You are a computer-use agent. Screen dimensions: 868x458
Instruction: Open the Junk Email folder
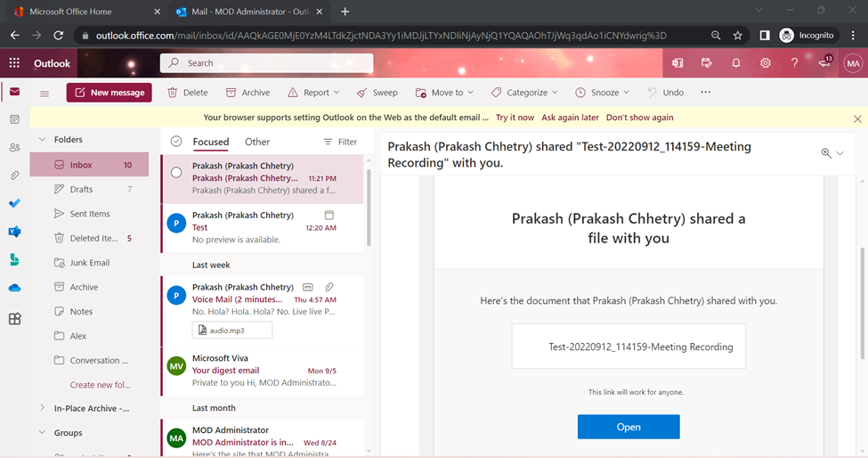[89, 262]
